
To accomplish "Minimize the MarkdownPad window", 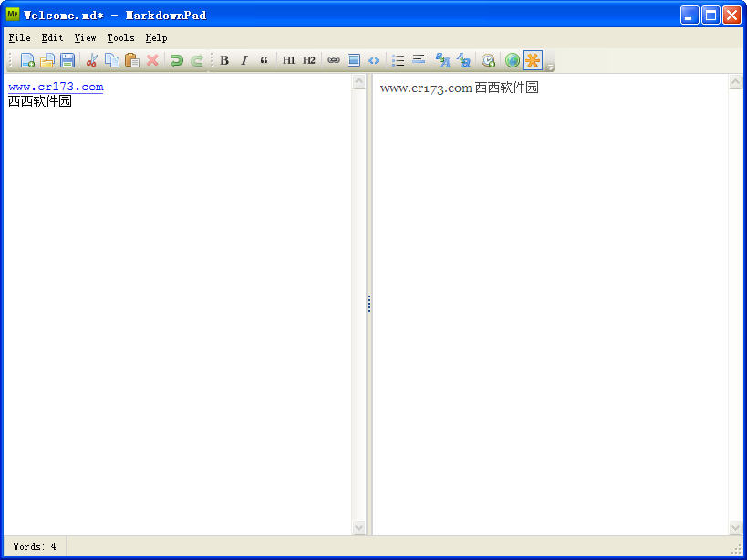I will 690,16.
